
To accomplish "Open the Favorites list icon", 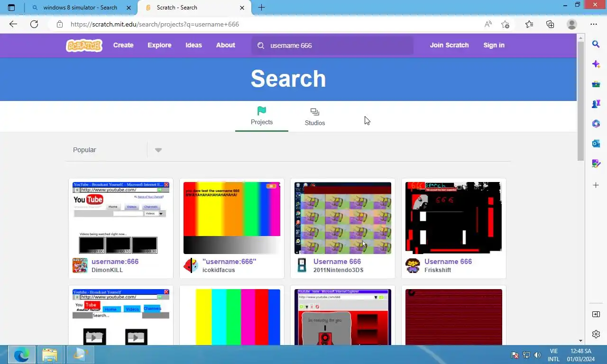I will pyautogui.click(x=529, y=24).
